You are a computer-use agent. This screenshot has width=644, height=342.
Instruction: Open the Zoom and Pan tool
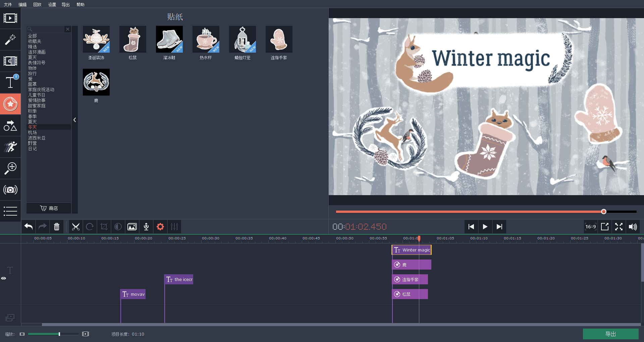pyautogui.click(x=10, y=168)
